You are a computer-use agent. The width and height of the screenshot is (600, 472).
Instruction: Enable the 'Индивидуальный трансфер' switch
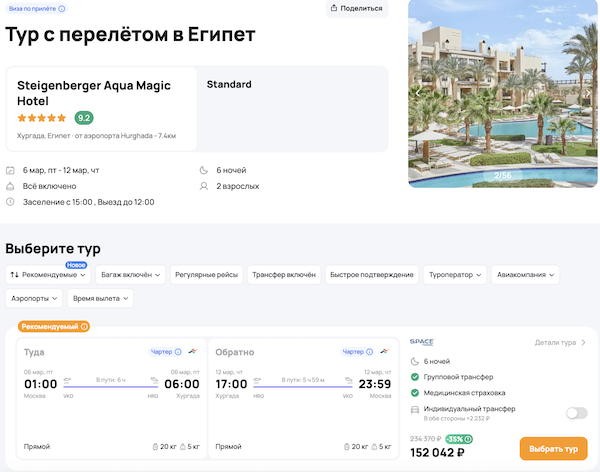575,413
